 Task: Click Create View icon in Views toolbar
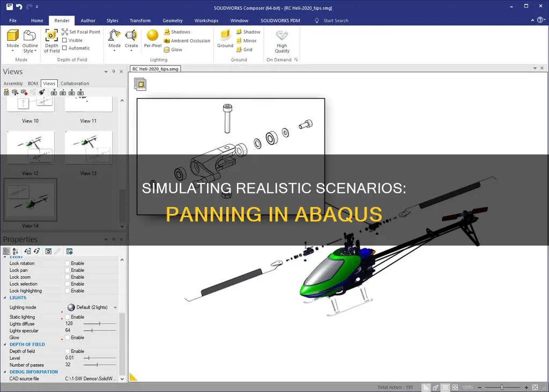click(x=6, y=92)
